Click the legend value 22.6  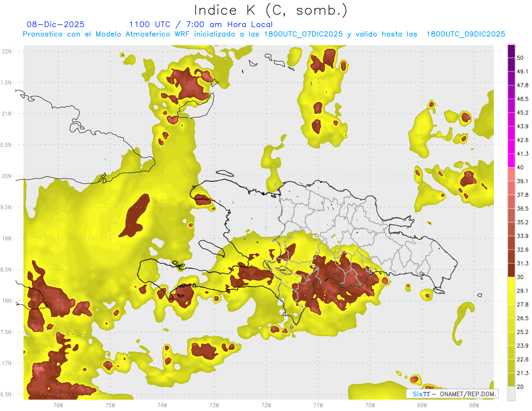(523, 360)
